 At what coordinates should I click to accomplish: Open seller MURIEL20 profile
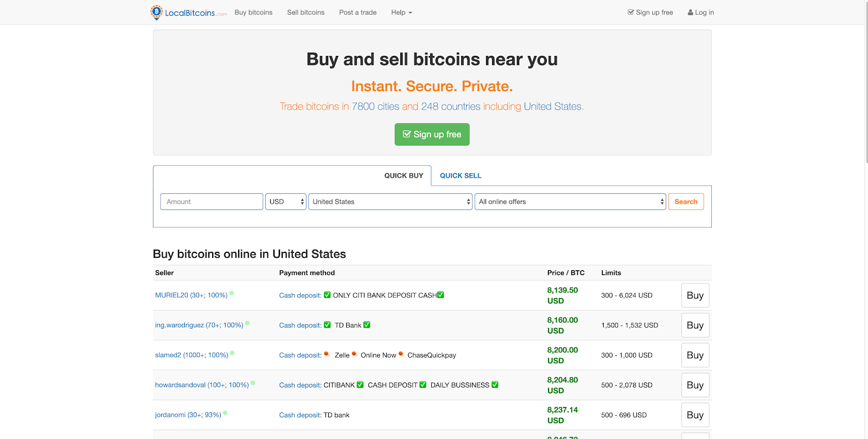click(x=191, y=295)
